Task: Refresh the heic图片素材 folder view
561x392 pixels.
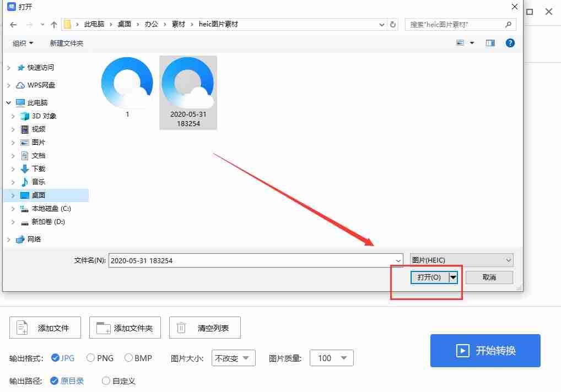Action: tap(393, 25)
